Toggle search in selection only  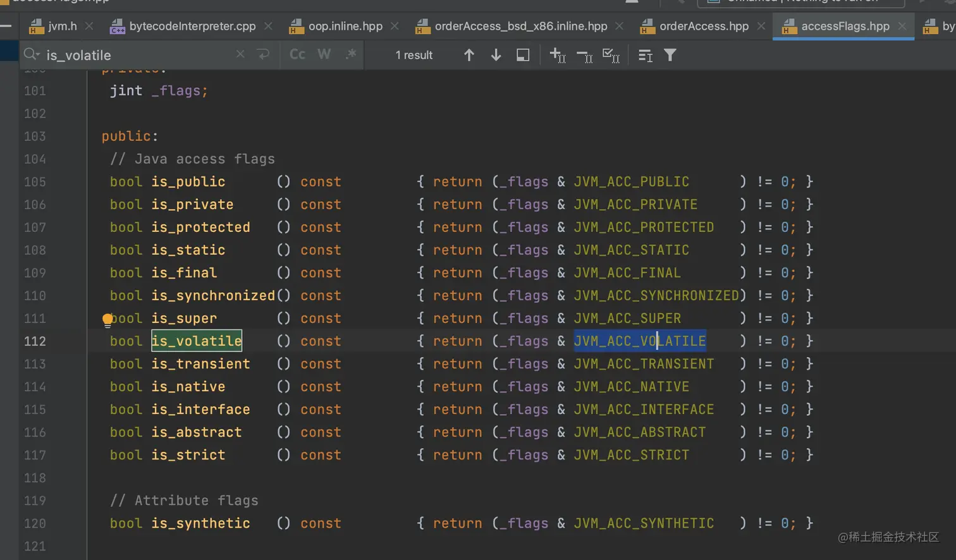coord(523,55)
